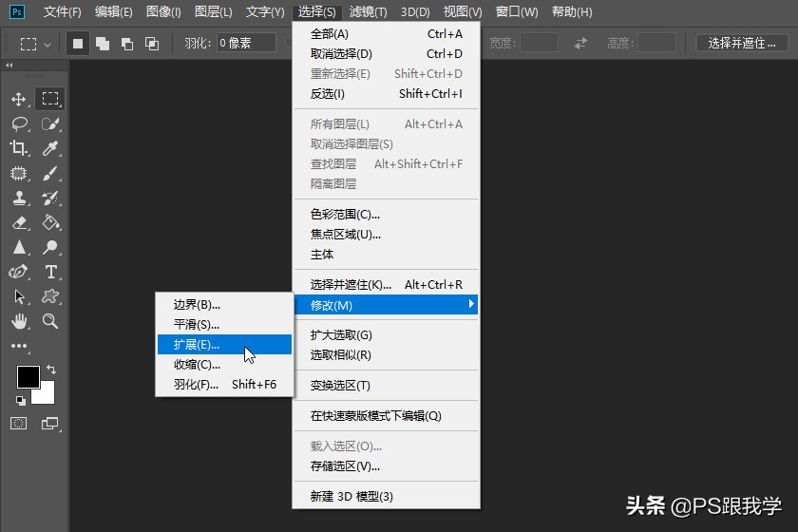The image size is (798, 532).
Task: Select the Dodge tool
Action: (49, 247)
